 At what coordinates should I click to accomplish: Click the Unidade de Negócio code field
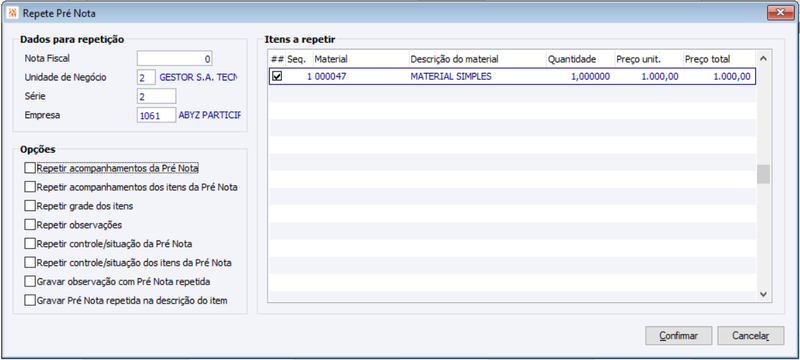click(x=146, y=78)
